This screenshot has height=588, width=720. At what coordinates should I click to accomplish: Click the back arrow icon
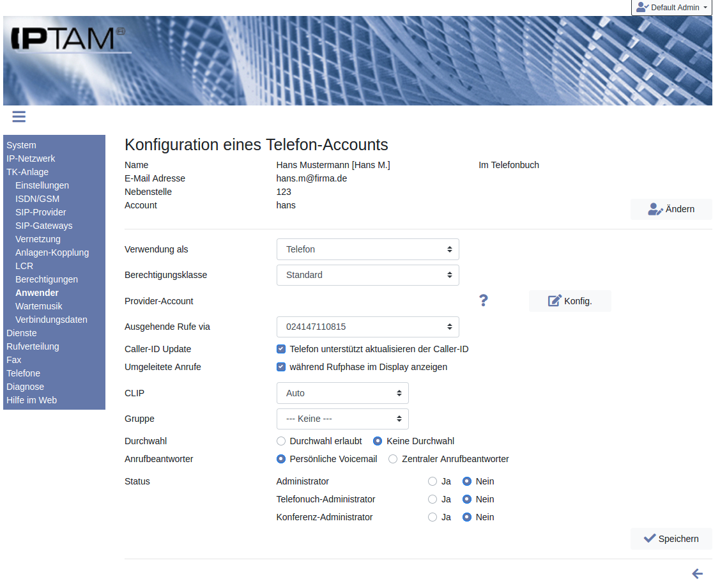pyautogui.click(x=698, y=574)
